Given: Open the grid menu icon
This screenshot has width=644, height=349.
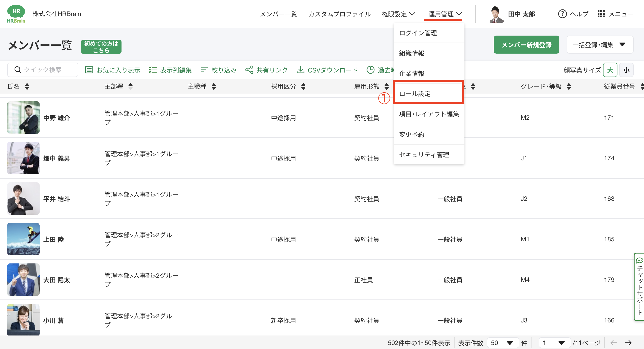Looking at the screenshot, I should pos(601,14).
